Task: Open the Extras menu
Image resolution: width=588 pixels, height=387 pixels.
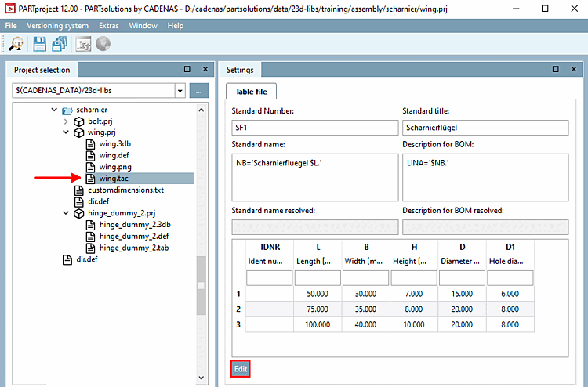Action: [x=108, y=26]
